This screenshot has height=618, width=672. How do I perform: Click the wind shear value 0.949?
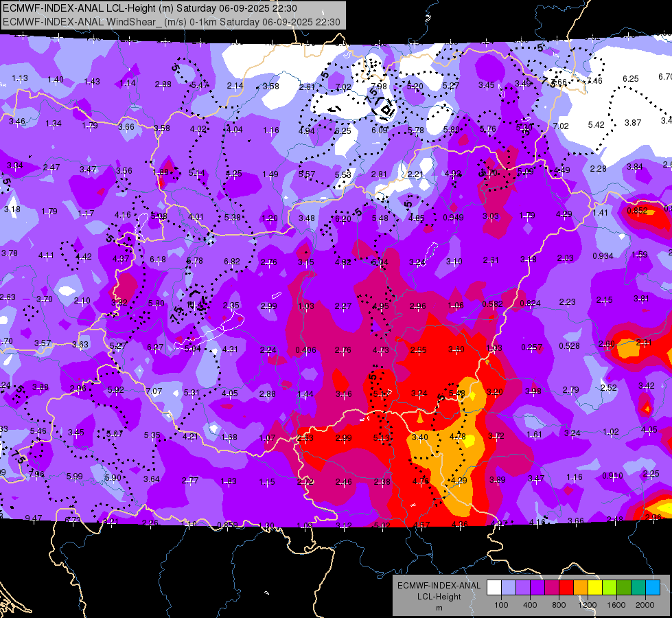pyautogui.click(x=454, y=218)
